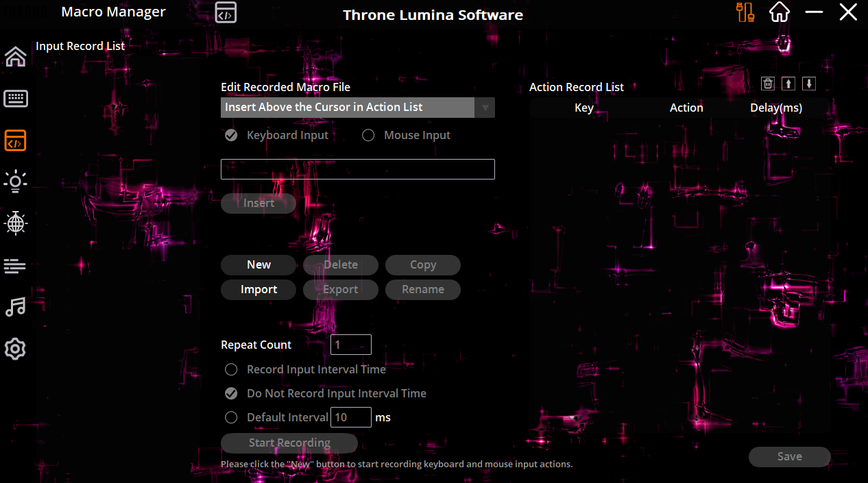The image size is (868, 483).
Task: Click the Action Record List label
Action: (577, 87)
